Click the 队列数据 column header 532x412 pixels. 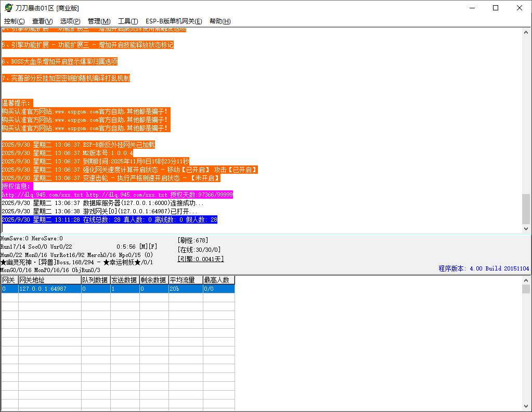[x=95, y=280]
